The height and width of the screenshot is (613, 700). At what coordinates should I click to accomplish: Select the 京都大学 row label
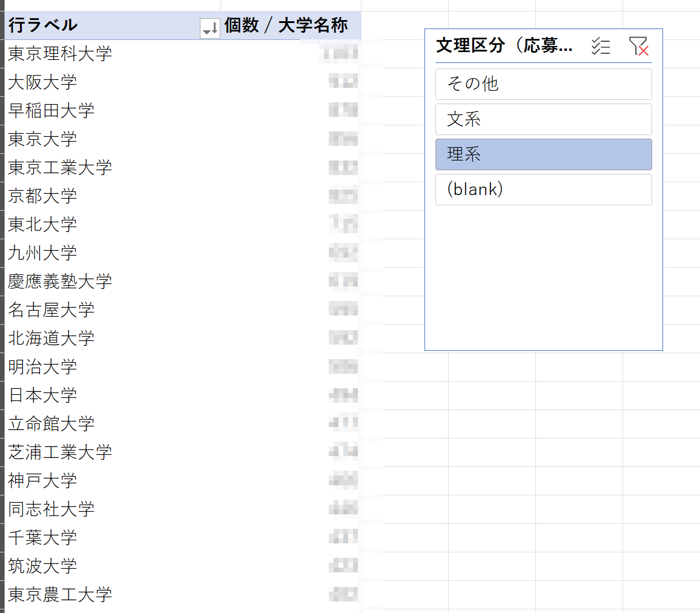tap(42, 196)
